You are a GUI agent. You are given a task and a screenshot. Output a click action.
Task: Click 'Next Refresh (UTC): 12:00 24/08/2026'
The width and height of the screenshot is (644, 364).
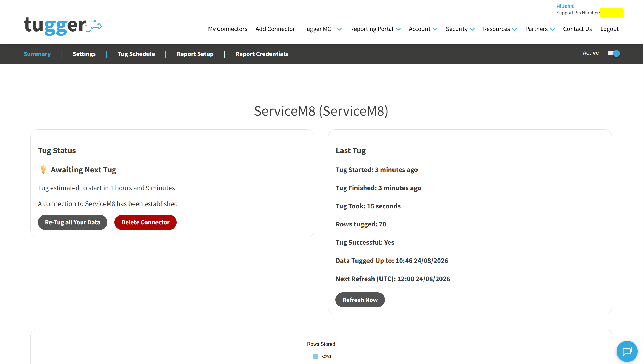pyautogui.click(x=393, y=279)
